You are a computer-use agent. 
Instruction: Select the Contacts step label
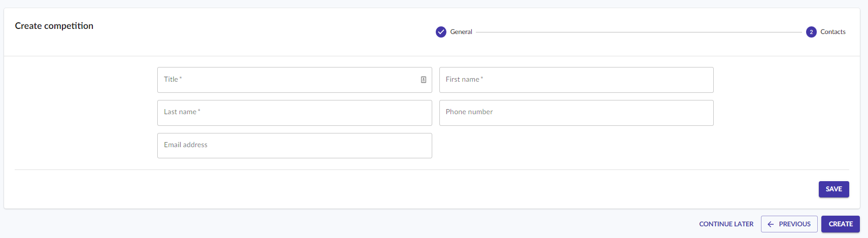point(833,32)
